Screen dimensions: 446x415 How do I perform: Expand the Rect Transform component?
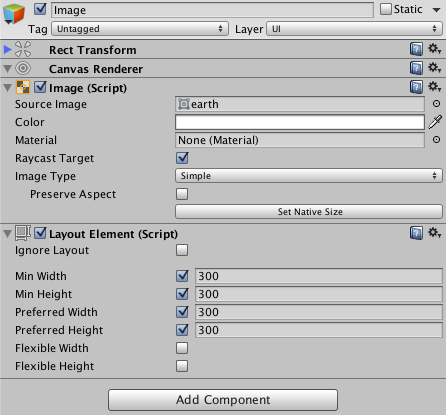[x=7, y=50]
